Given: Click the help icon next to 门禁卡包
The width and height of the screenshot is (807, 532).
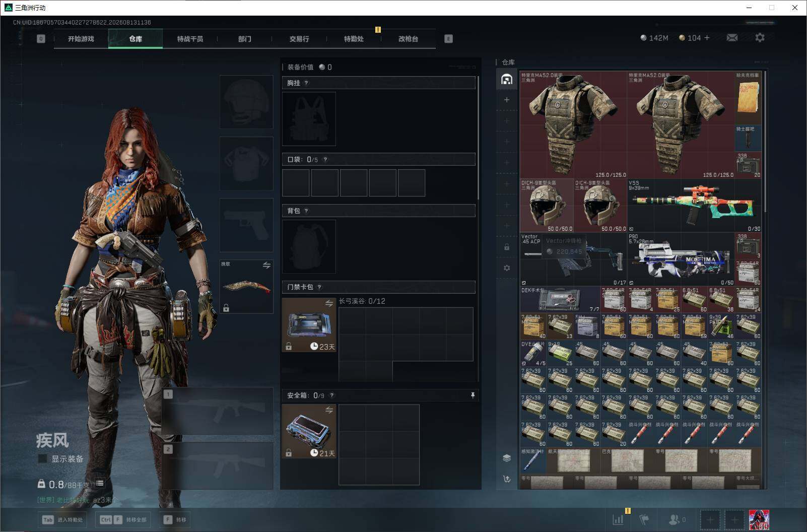Looking at the screenshot, I should (319, 287).
